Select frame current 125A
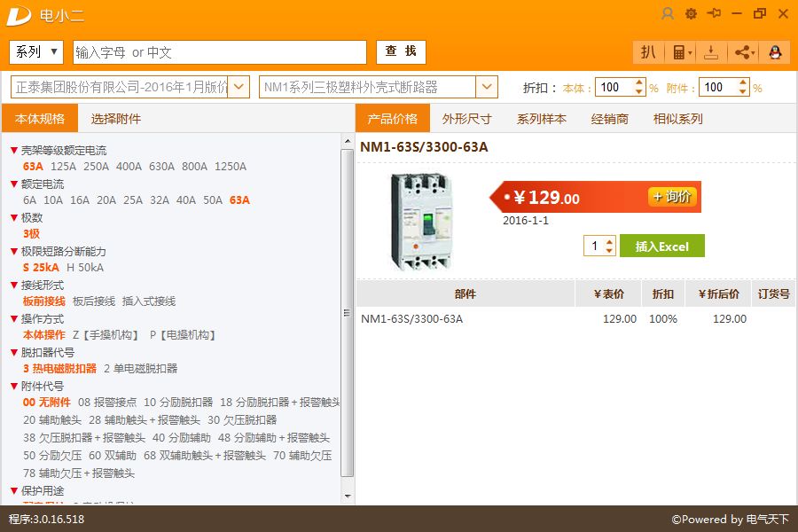Screen dimensions: 798x532 (x=63, y=167)
